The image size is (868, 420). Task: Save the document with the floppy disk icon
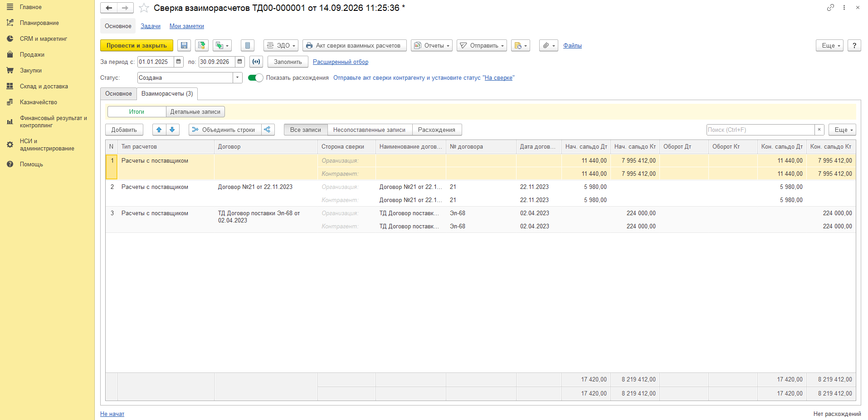[x=184, y=45]
